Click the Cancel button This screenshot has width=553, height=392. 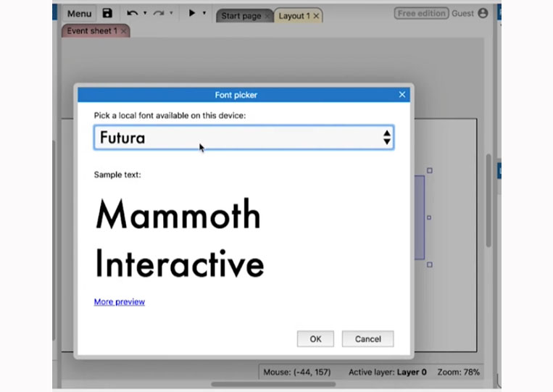click(x=368, y=339)
